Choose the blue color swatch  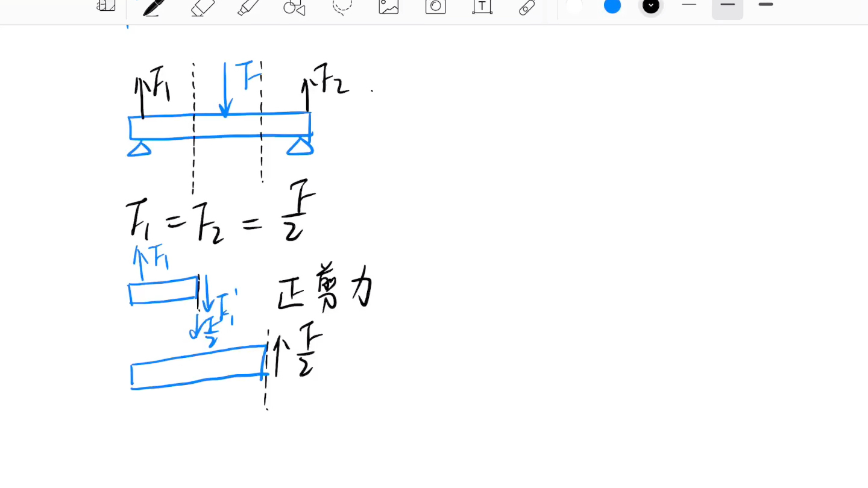click(612, 5)
